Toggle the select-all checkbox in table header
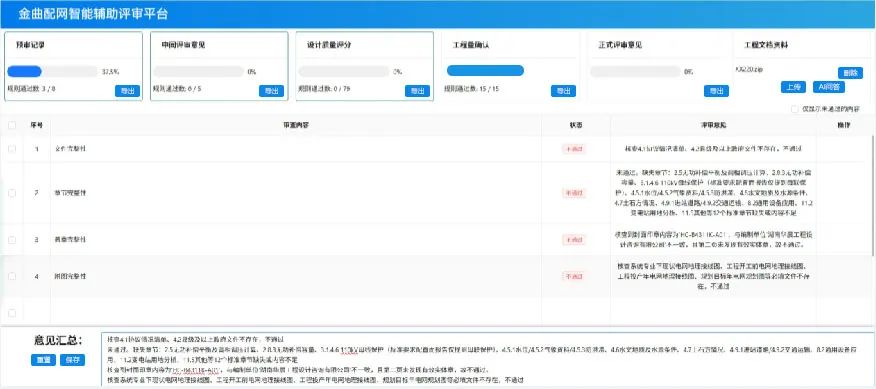The image size is (876, 389). 12,125
